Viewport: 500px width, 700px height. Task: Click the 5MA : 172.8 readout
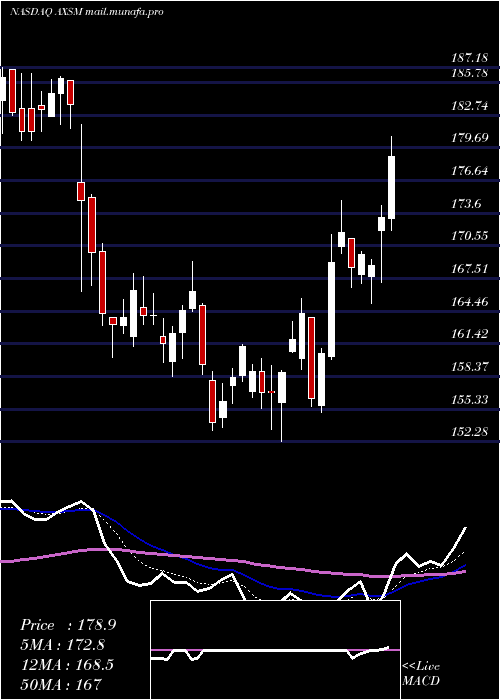pyautogui.click(x=65, y=645)
